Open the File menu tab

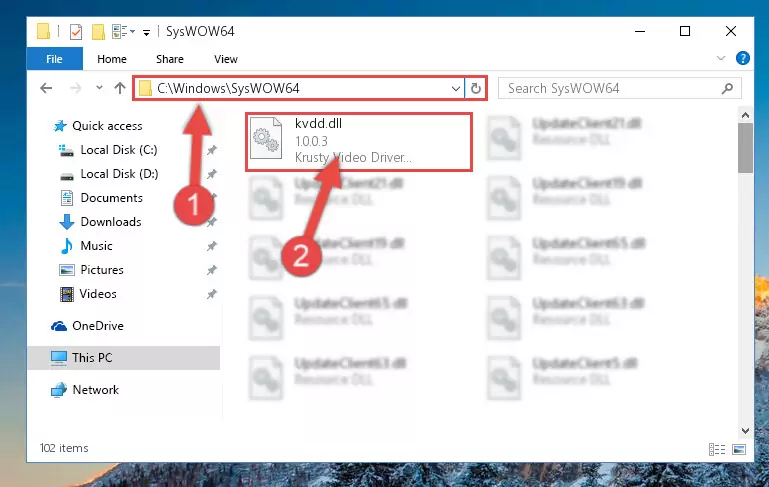pos(54,59)
